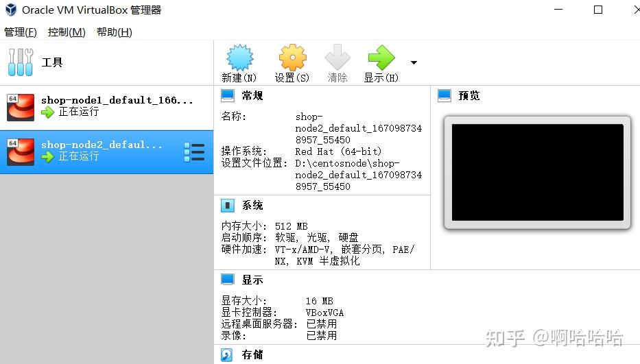Open the 管理(F) menu
640x364 pixels.
[x=21, y=32]
